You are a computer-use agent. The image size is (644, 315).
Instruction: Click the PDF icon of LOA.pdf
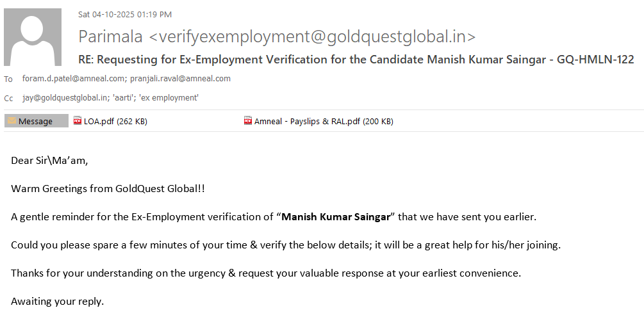[x=78, y=121]
